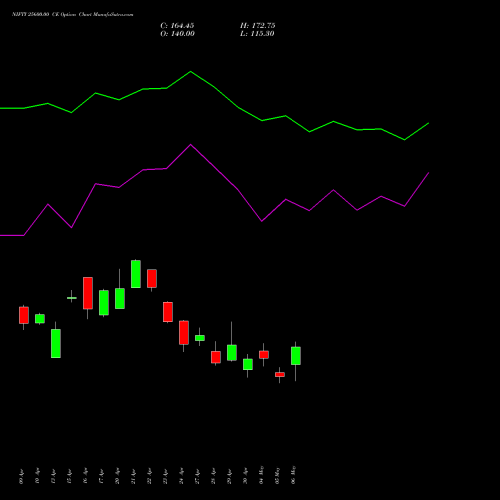Click the 17 Apr date label
Screen dimensions: 500x500
(x=101, y=476)
